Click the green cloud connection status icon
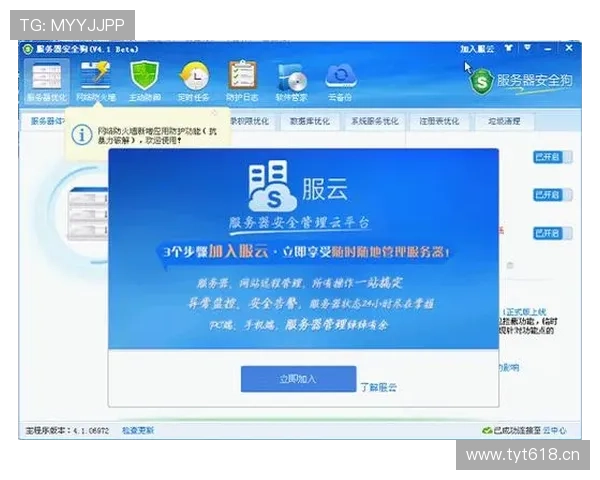 point(487,431)
